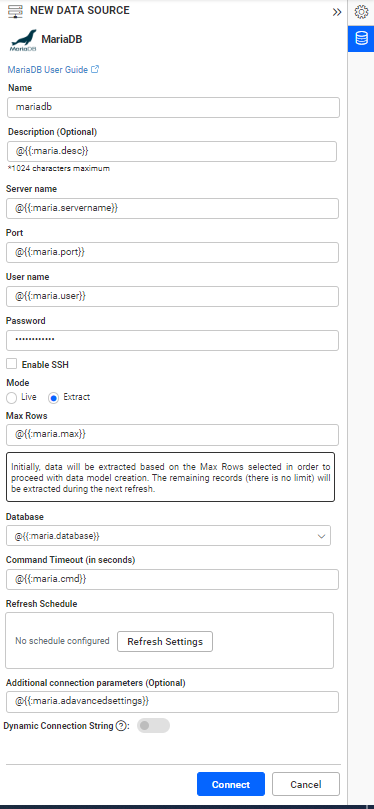Image resolution: width=374 pixels, height=809 pixels.
Task: Open MariaDB User Guide link
Action: [47, 69]
